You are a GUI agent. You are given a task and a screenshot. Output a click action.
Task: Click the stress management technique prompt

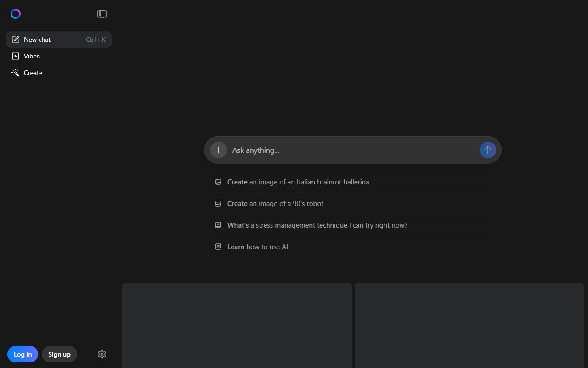pos(317,225)
